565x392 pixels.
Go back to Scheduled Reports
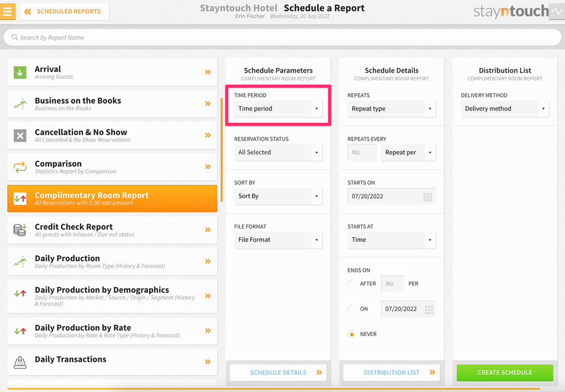point(64,12)
